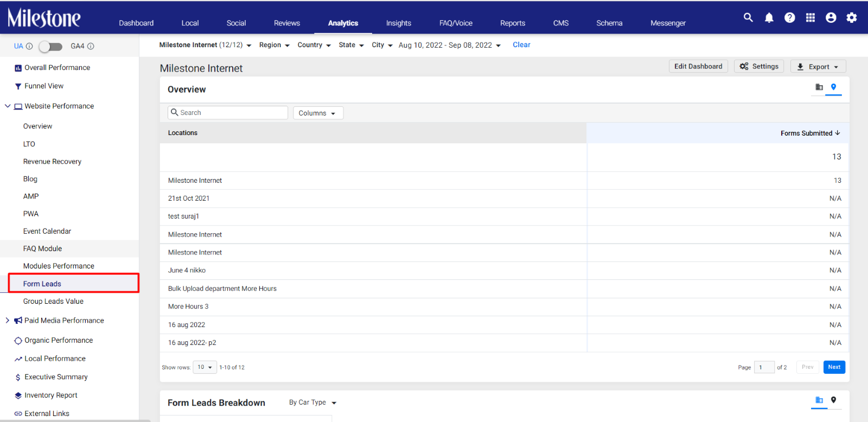Show GA4 info tooltip icon

91,46
